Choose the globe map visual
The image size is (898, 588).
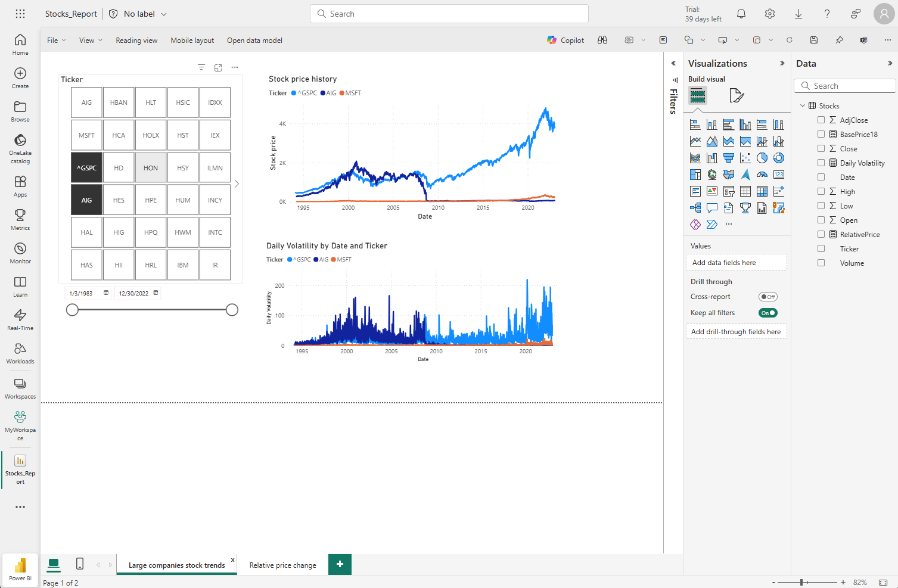(711, 175)
